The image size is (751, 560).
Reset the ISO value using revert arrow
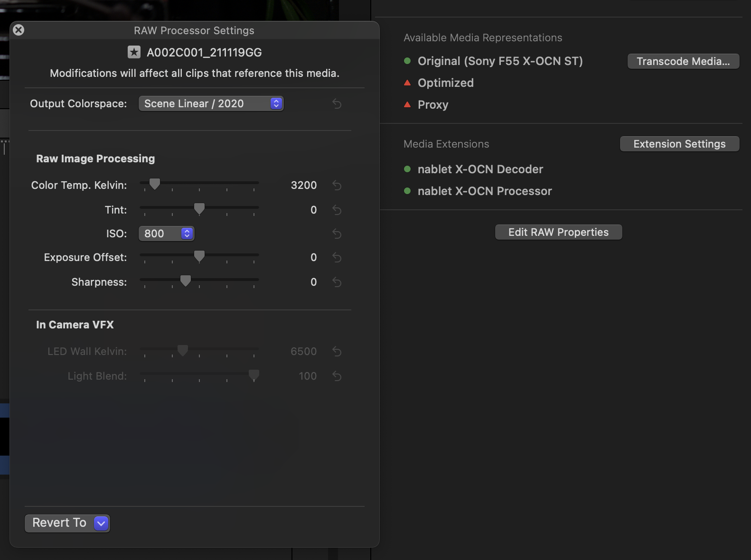coord(337,233)
